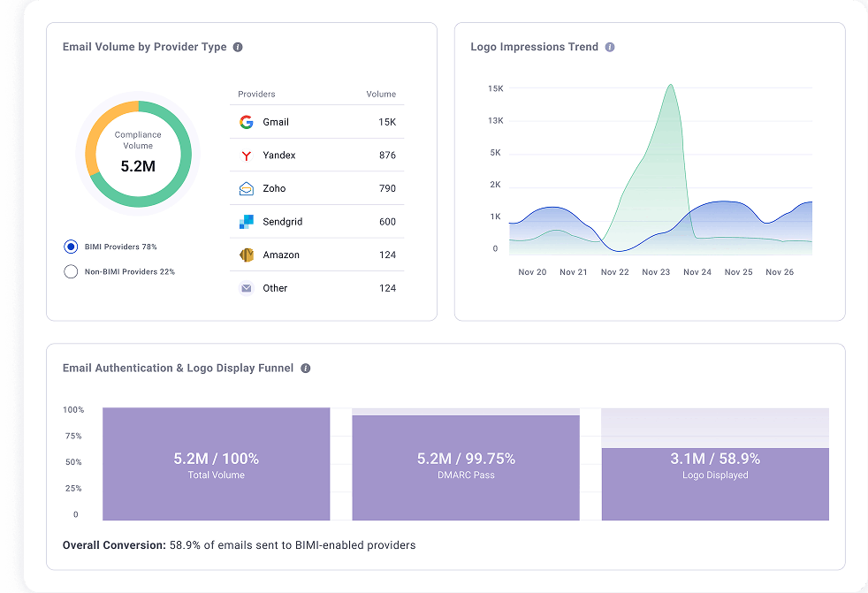Click the Logo Impressions Trend title

click(534, 47)
